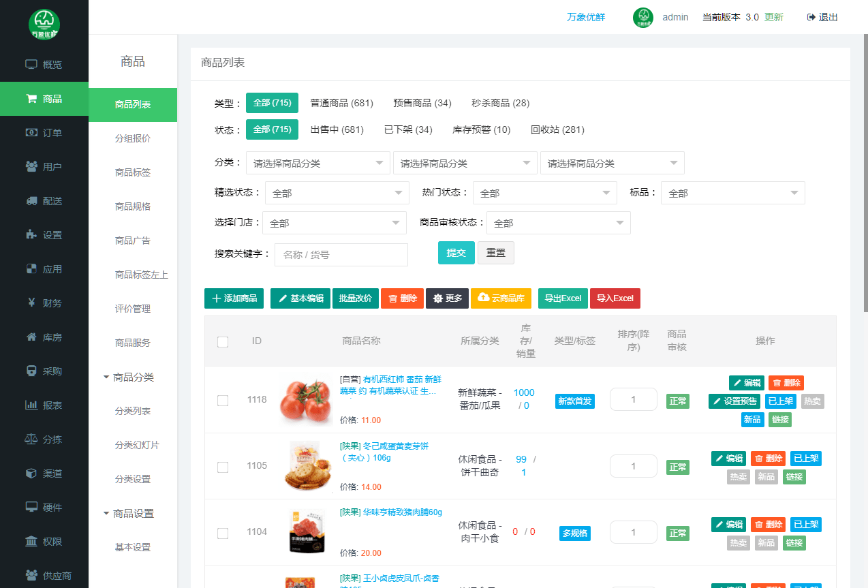Tick the checkbox for product 1118
Screen dimensions: 868x588
coord(223,401)
